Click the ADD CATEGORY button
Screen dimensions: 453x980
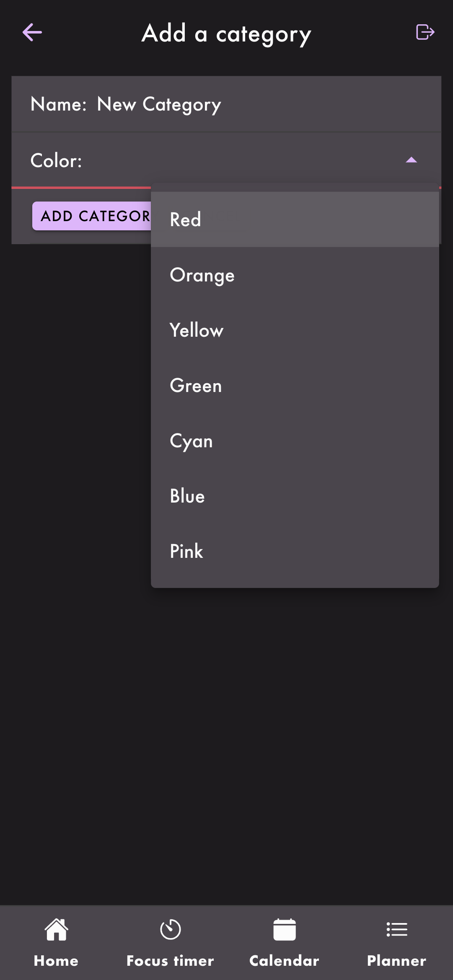[x=92, y=216]
